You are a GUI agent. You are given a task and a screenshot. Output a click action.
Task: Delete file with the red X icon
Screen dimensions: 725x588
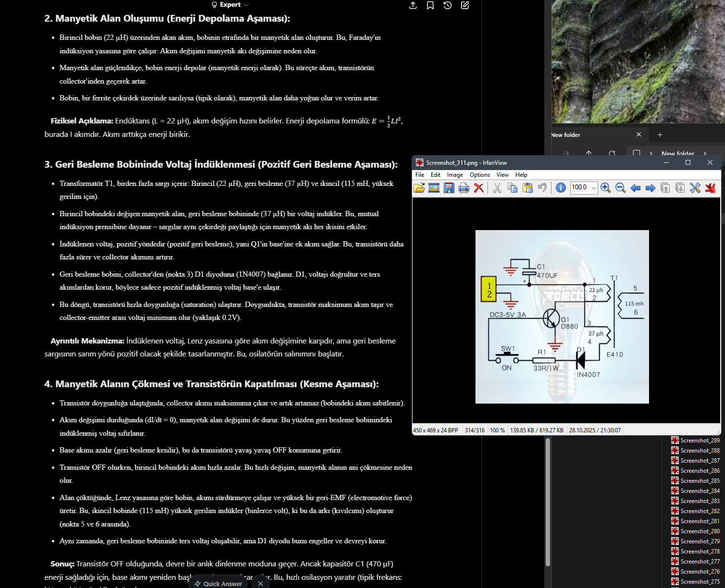pos(479,188)
